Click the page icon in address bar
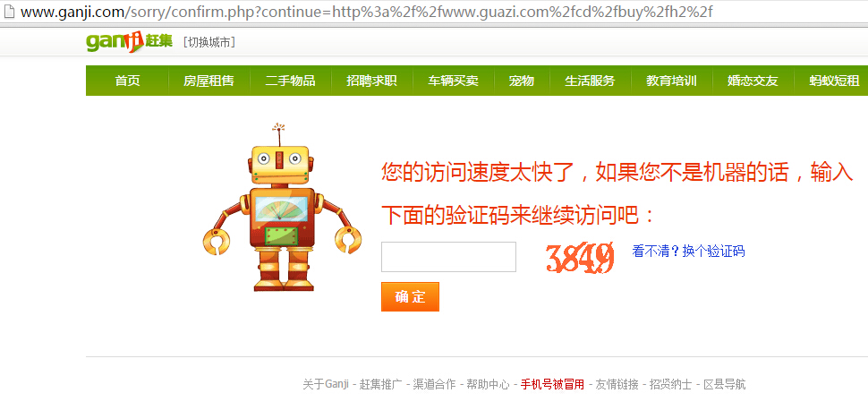868x410 pixels. pos(8,11)
